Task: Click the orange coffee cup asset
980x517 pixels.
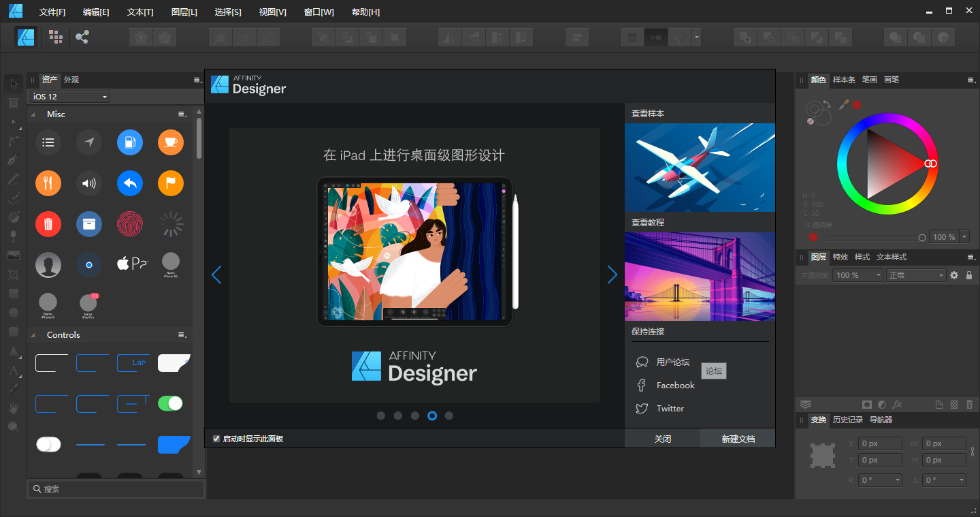Action: click(171, 142)
